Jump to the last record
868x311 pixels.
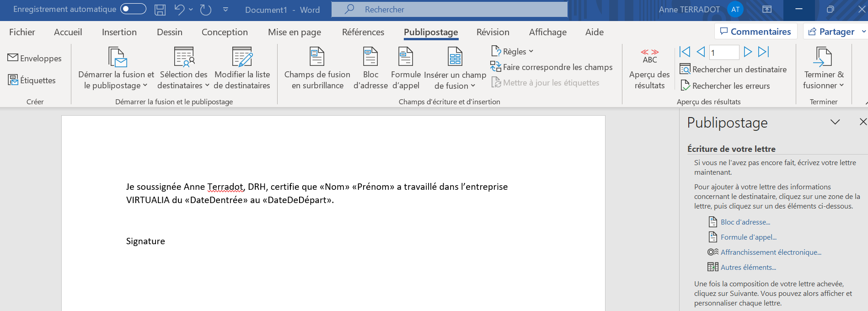tap(764, 52)
